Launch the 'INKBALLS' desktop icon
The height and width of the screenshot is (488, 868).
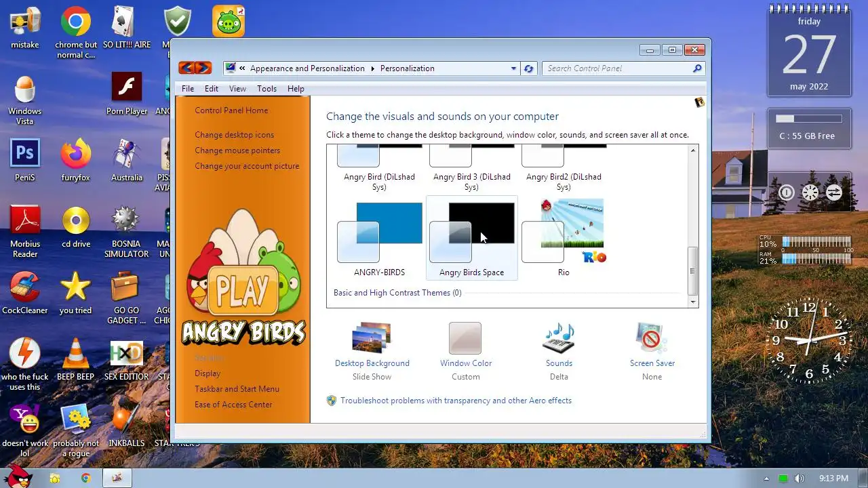[x=127, y=426]
